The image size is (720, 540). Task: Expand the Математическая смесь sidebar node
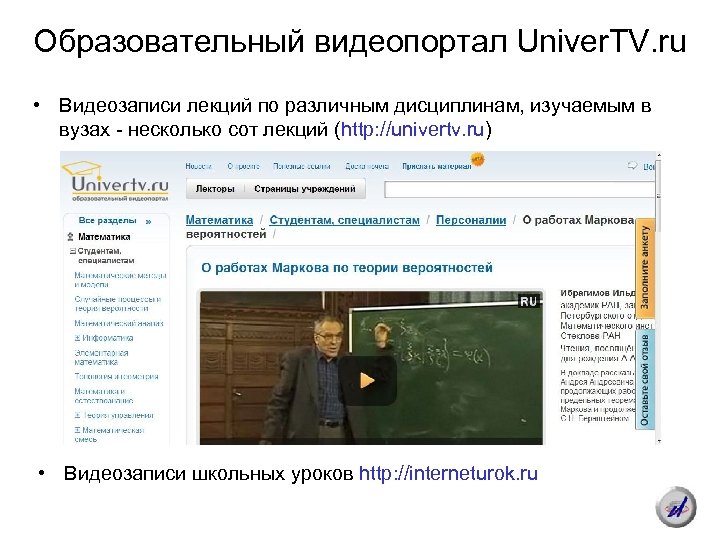[x=78, y=430]
